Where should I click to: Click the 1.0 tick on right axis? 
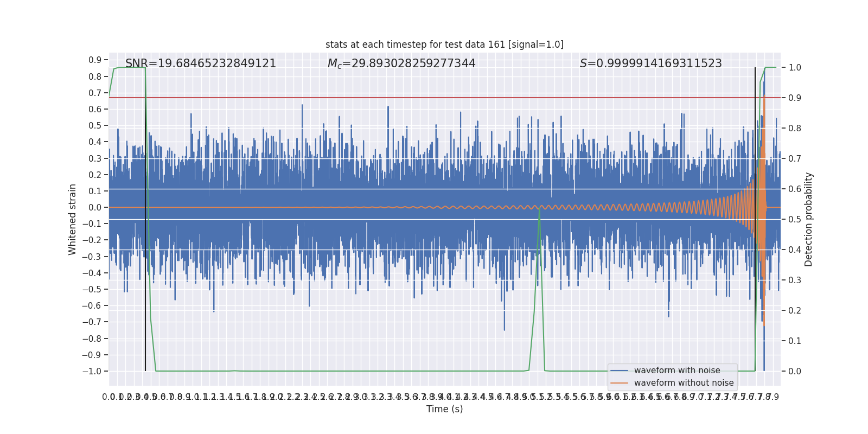click(795, 68)
